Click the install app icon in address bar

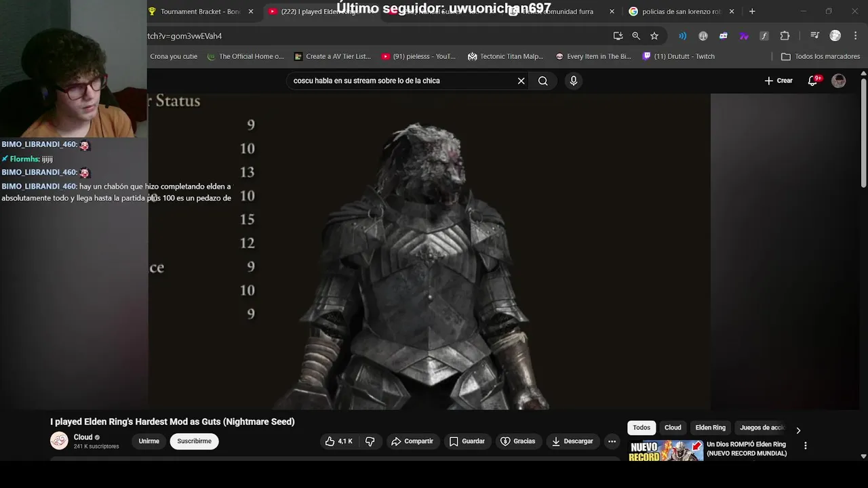coord(618,36)
